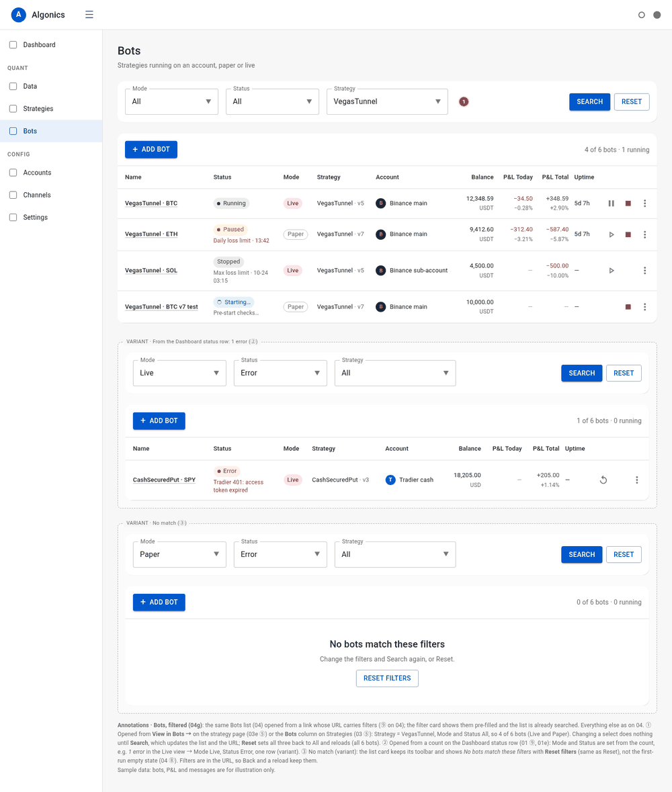Click Search beside the VegasTunnel strategy filter
Image resolution: width=672 pixels, height=792 pixels.
pos(589,102)
